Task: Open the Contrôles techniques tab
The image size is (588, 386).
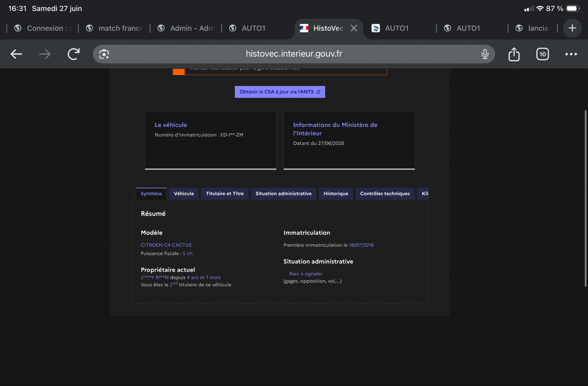Action: (385, 193)
